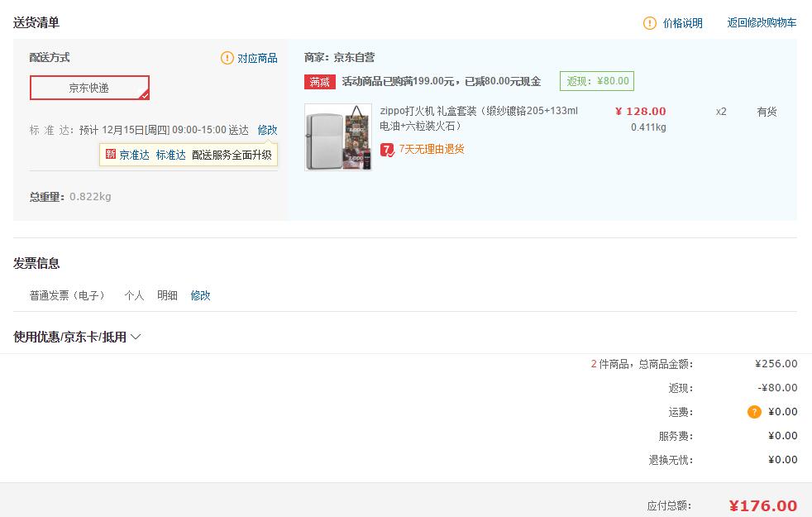This screenshot has height=517, width=812.
Task: Click the 个人 invoice recipient text
Action: 134,295
